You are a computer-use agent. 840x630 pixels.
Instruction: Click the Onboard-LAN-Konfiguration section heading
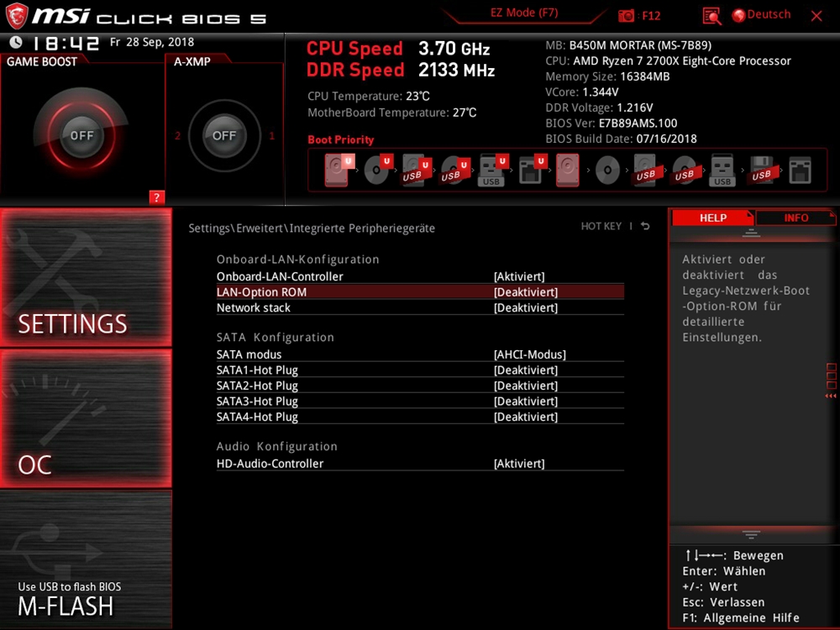(297, 260)
